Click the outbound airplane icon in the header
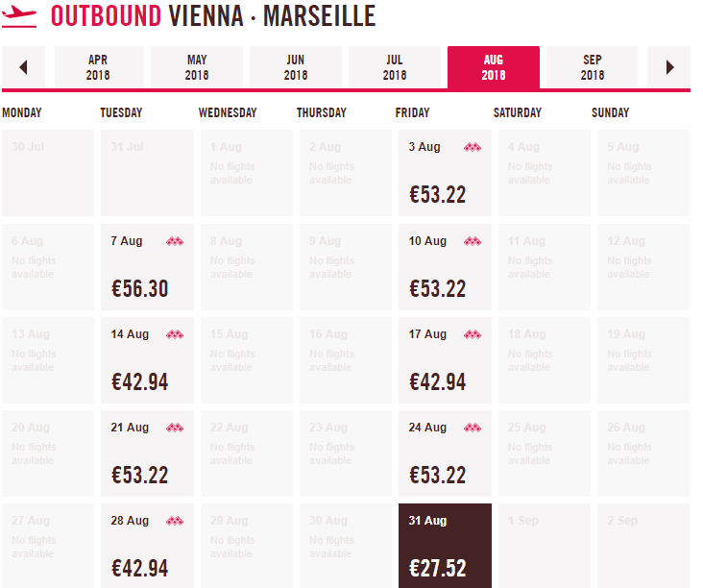This screenshot has width=703, height=588. 19,16
